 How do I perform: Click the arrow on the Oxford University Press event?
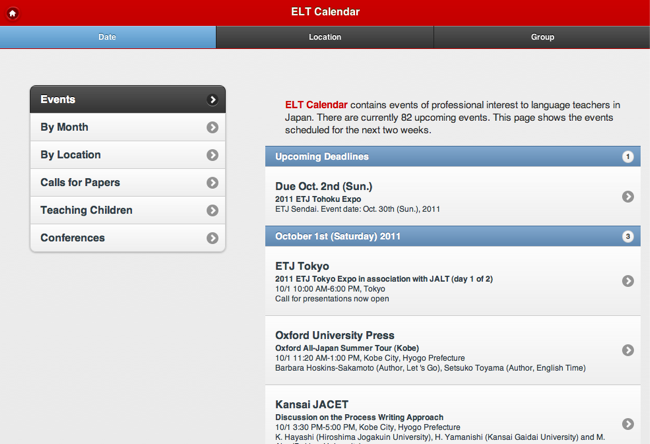click(x=627, y=350)
